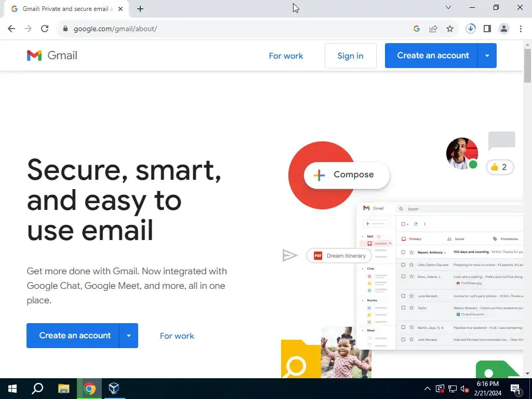This screenshot has width=532, height=399.
Task: Open the notification center icon
Action: 515,389
